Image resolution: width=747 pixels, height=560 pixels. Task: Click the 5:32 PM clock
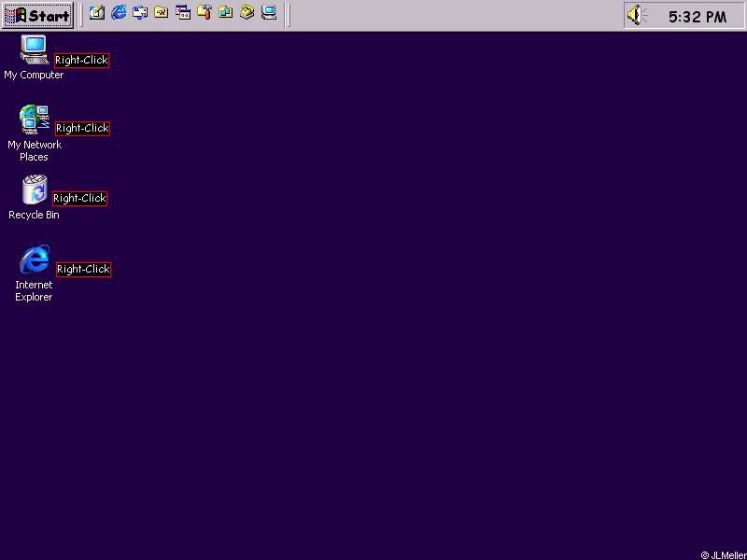pos(698,17)
